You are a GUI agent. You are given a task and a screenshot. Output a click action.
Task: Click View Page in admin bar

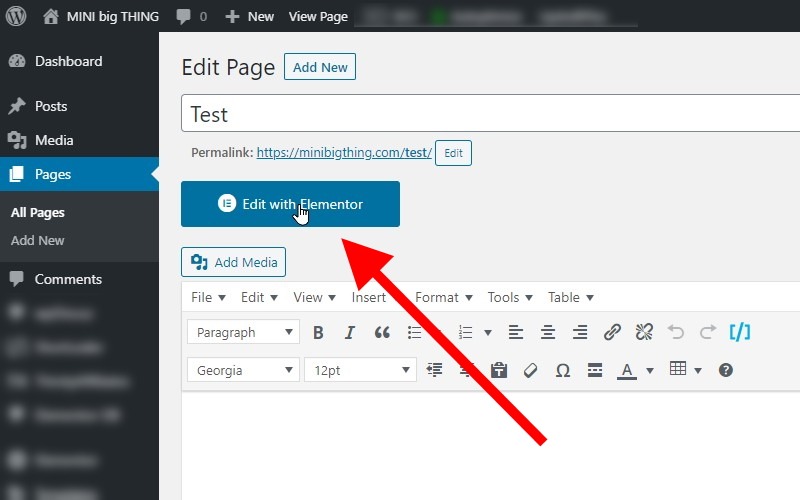(x=318, y=16)
